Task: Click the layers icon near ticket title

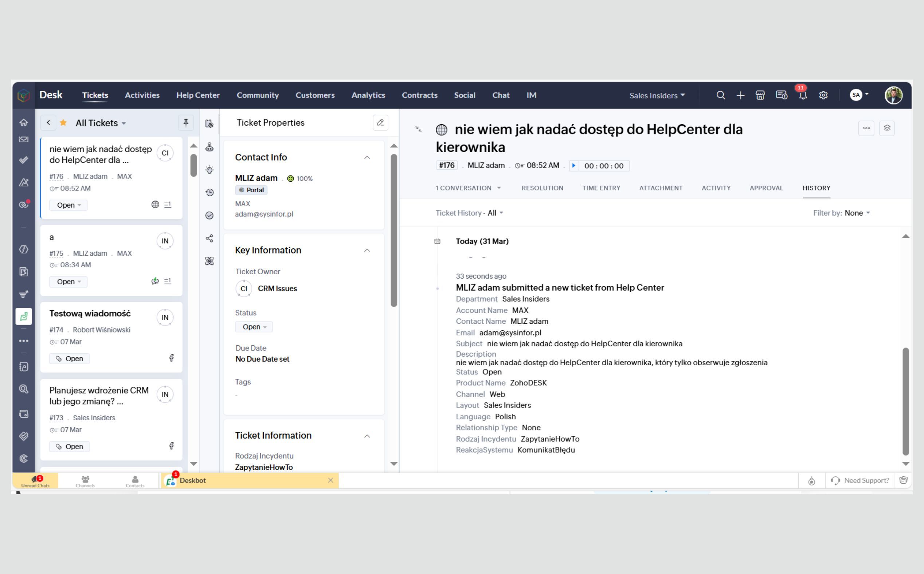Action: point(887,128)
